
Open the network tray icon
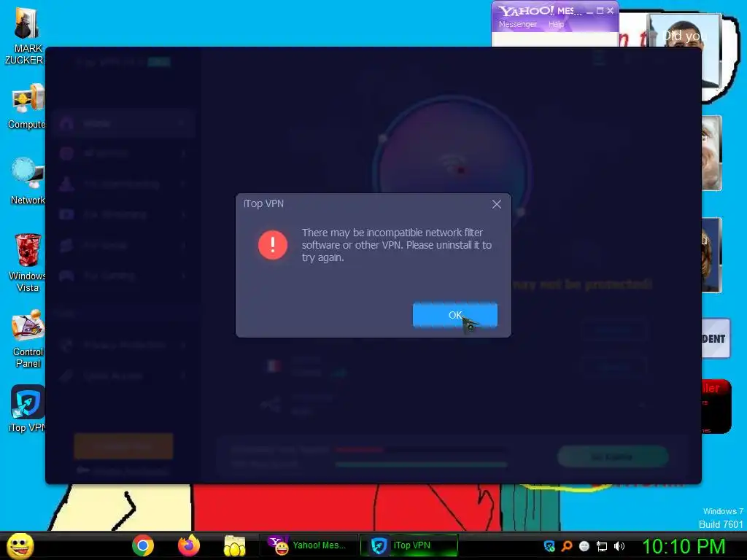coord(602,546)
